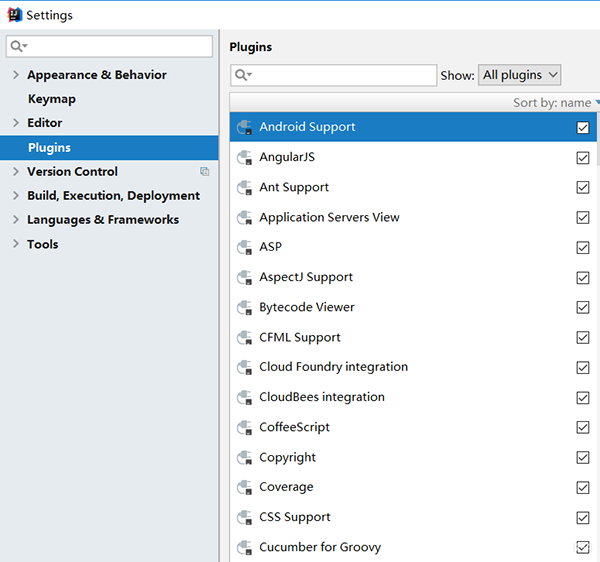The height and width of the screenshot is (562, 600).
Task: Expand the Version Control tree arrow
Action: click(x=16, y=171)
